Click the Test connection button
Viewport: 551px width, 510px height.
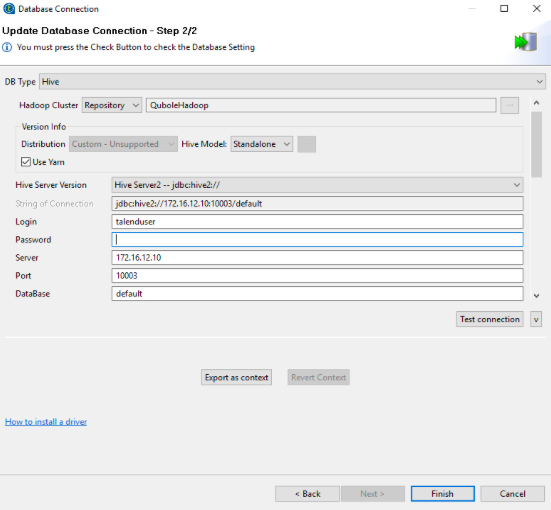tap(490, 319)
